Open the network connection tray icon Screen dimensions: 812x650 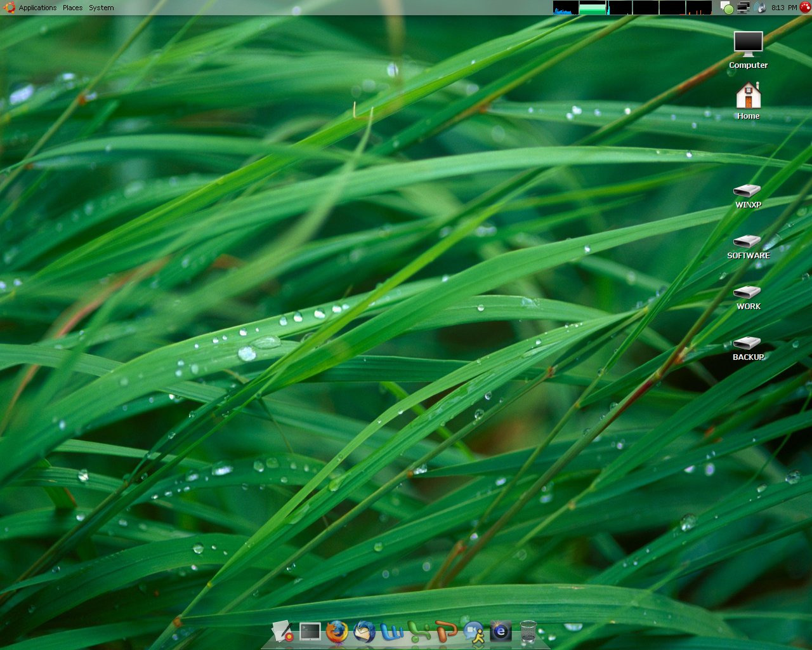743,8
